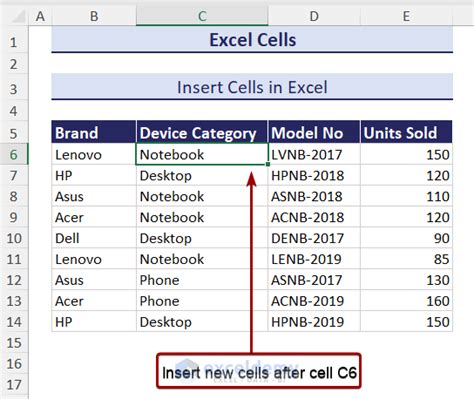Click the HP cell in row 7
Image resolution: width=474 pixels, height=399 pixels.
94,175
